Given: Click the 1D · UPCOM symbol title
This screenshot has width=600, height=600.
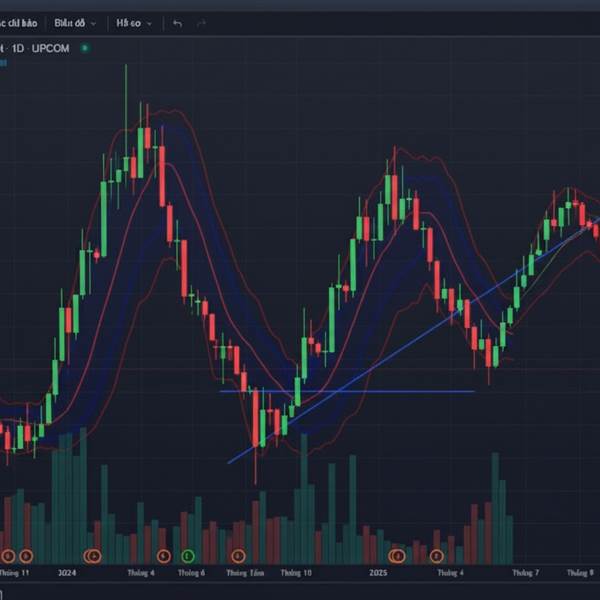Looking at the screenshot, I should click(x=40, y=49).
